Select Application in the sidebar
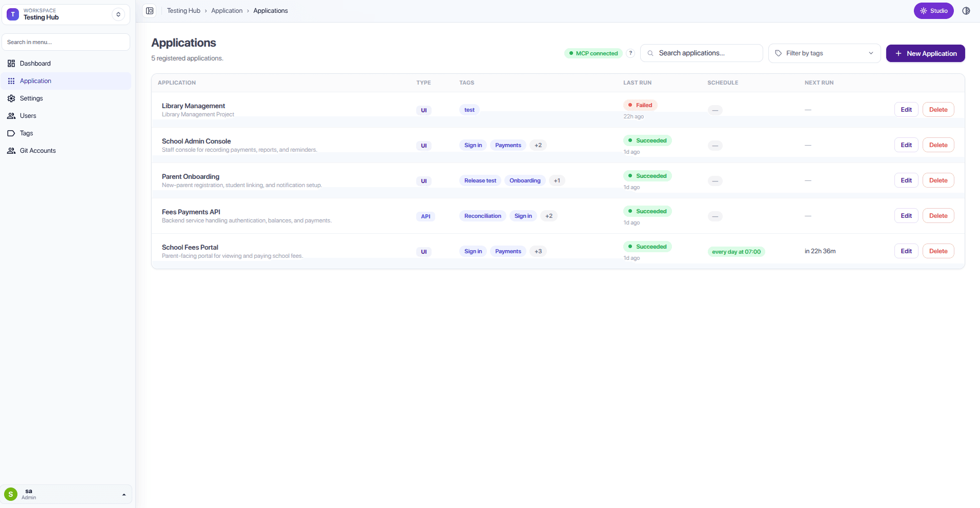The image size is (980, 508). click(66, 81)
